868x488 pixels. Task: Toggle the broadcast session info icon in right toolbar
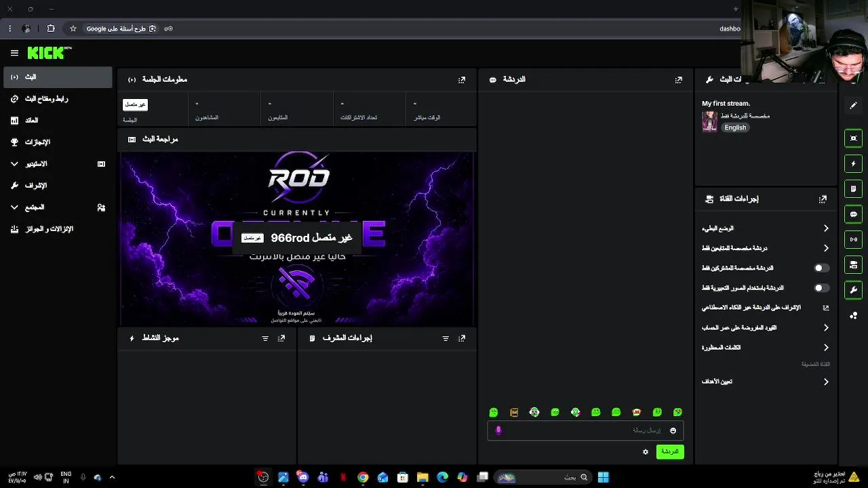(x=854, y=239)
